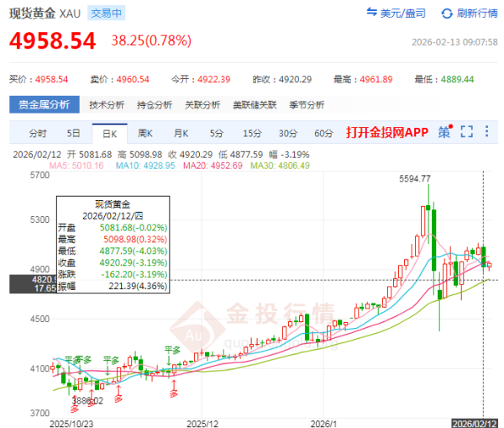The height and width of the screenshot is (428, 504).
Task: Click the MA10: 4928.95 indicator label
Action: click(145, 166)
